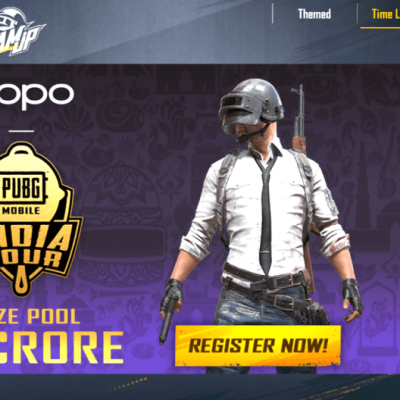Click the REGISTER NOW! button

258,345
